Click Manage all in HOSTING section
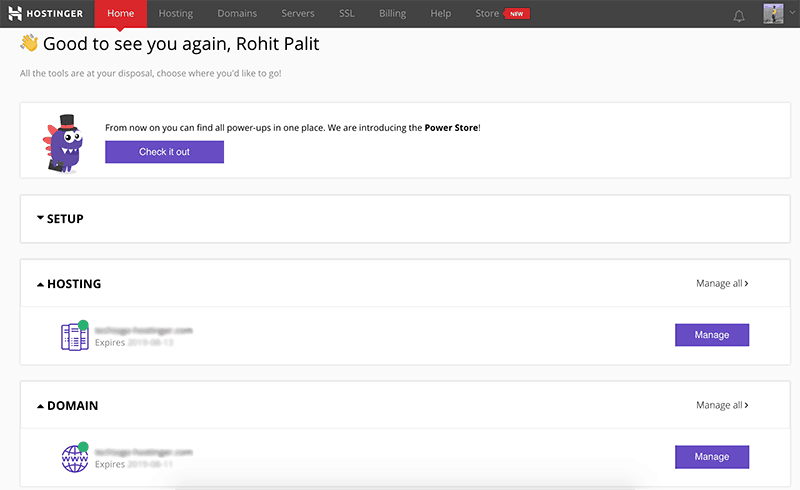The width and height of the screenshot is (800, 490). tap(722, 283)
